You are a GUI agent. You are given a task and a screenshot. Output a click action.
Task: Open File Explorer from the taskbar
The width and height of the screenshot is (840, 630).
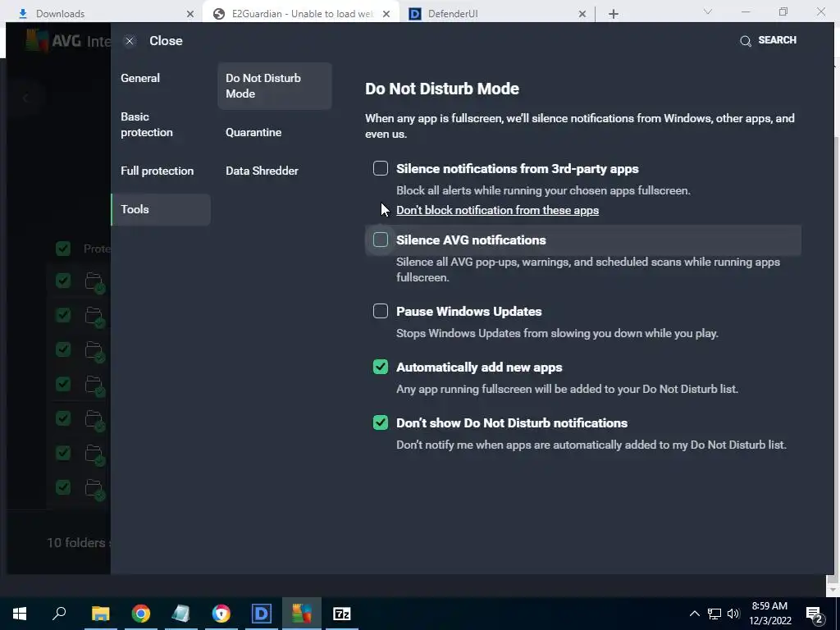pos(100,614)
